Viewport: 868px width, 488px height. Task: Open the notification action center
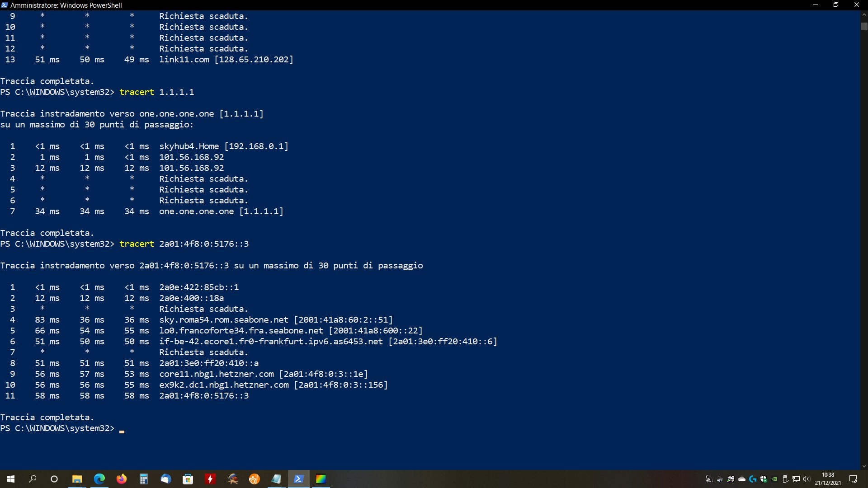853,479
